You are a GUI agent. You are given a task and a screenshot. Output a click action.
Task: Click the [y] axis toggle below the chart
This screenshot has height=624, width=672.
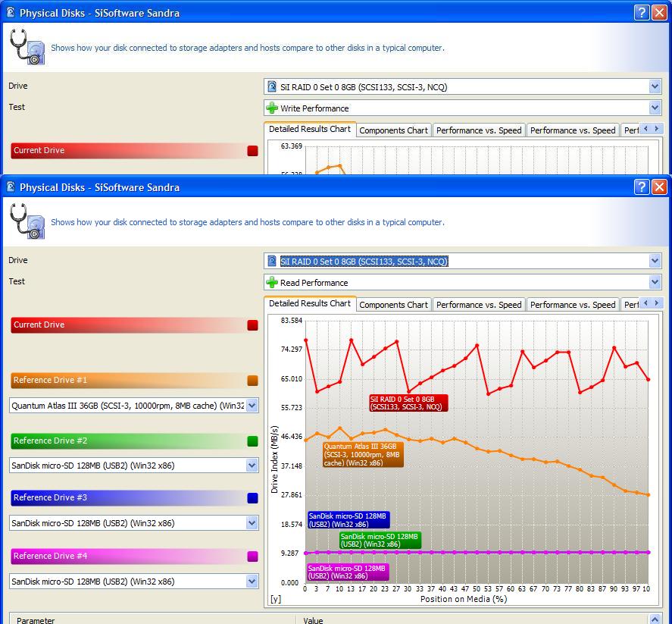pyautogui.click(x=276, y=599)
